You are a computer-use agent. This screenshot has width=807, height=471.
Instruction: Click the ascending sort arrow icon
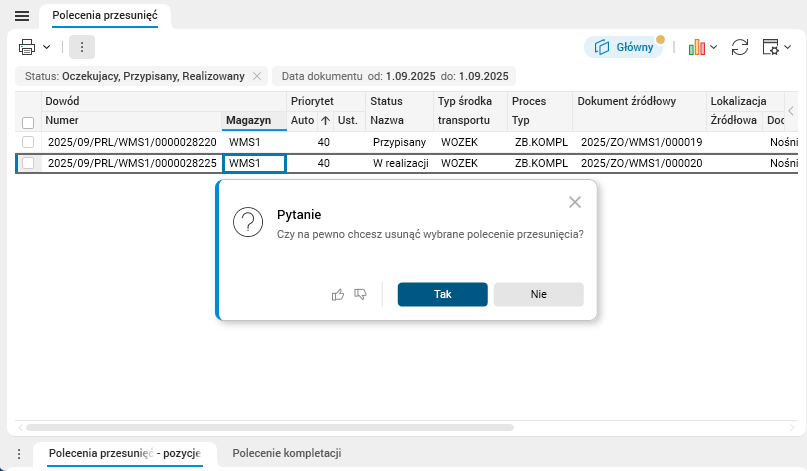tap(325, 120)
